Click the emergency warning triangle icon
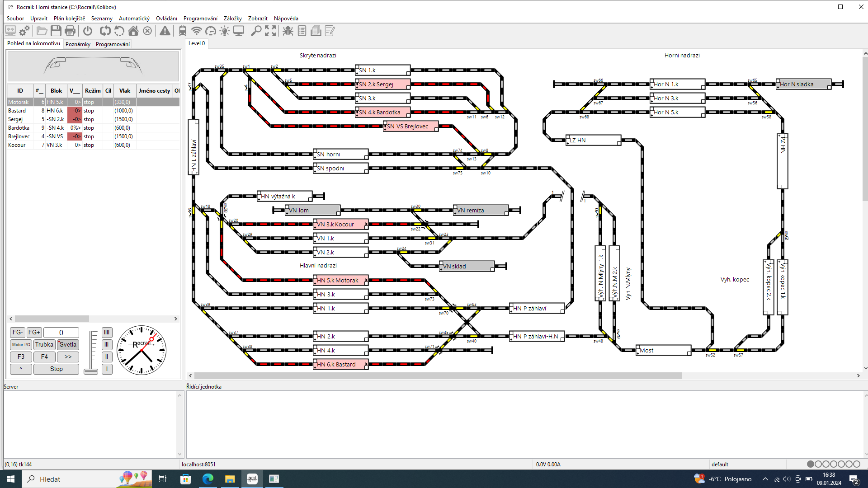868x488 pixels. click(x=165, y=31)
